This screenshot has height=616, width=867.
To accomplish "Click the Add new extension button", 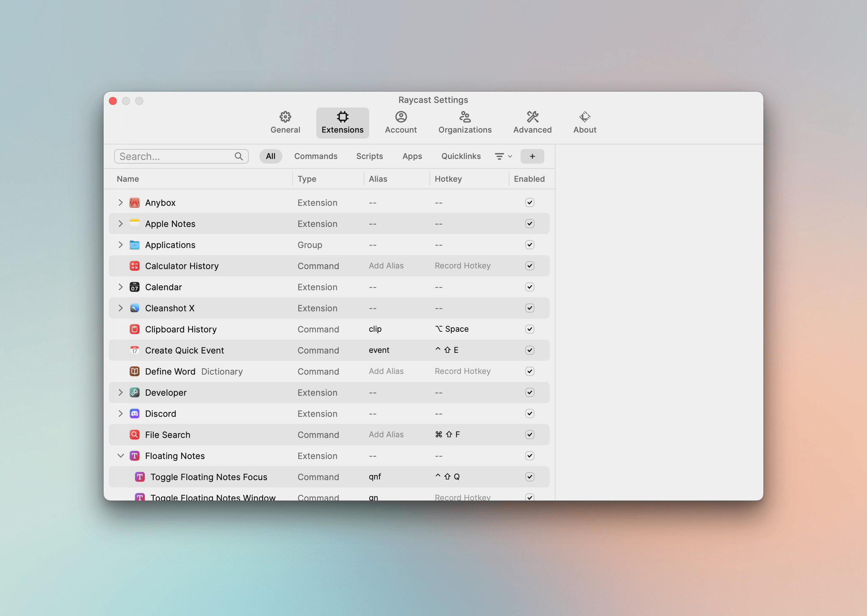I will click(532, 156).
